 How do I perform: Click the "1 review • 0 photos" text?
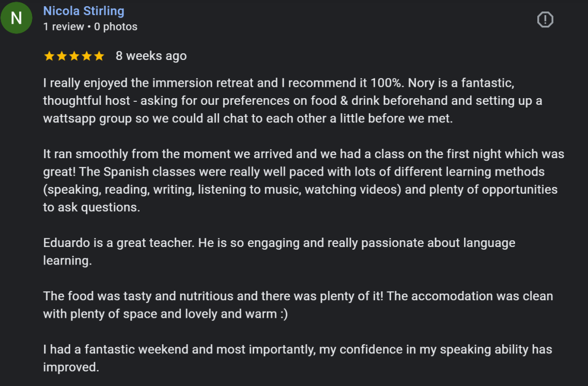pos(90,27)
